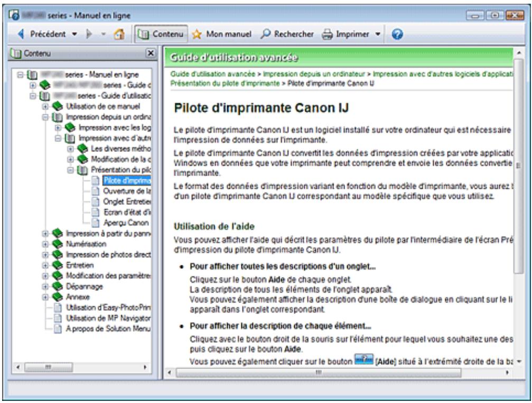Viewport: 532px width, 403px height.
Task: Expand the 'series - Guide d' green book node
Action: point(33,85)
